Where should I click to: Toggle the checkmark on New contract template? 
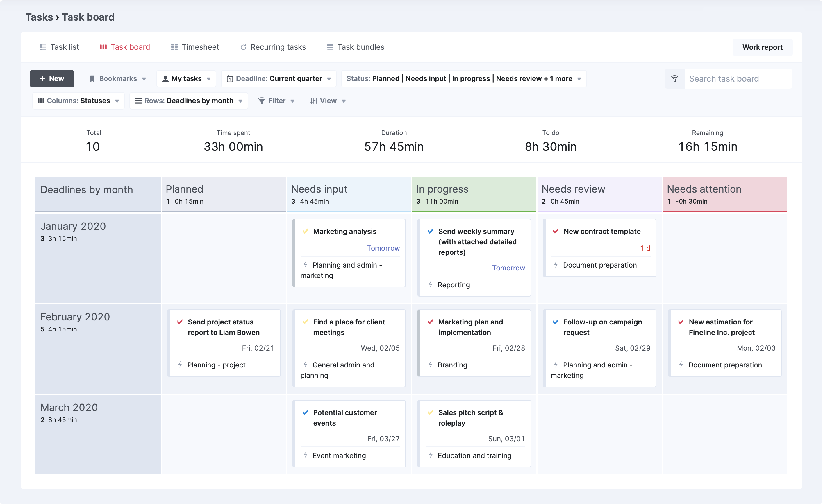556,231
